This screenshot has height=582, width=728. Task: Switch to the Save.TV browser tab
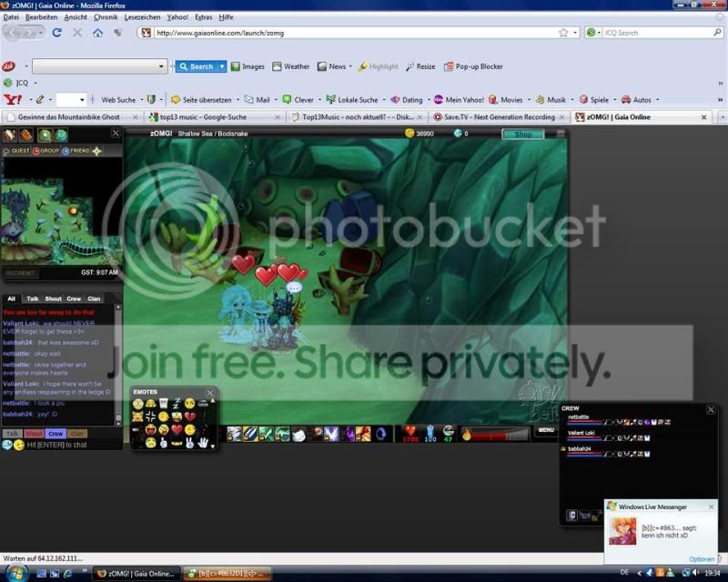[499, 117]
